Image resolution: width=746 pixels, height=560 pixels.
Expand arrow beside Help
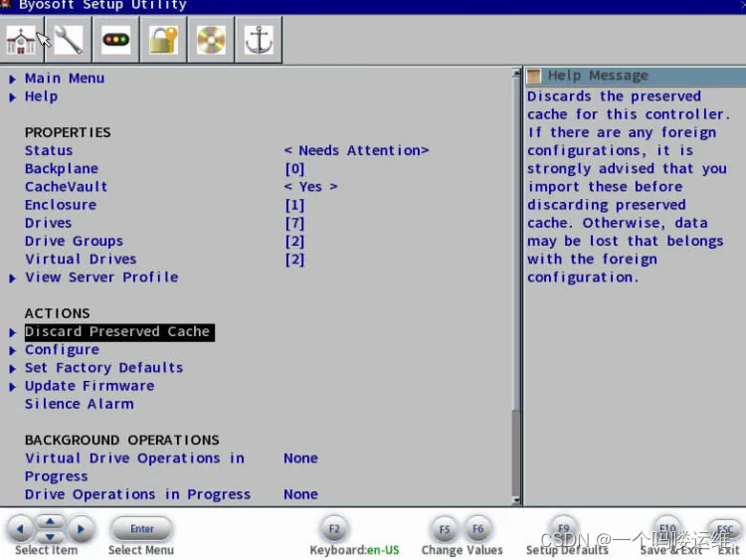(12, 97)
